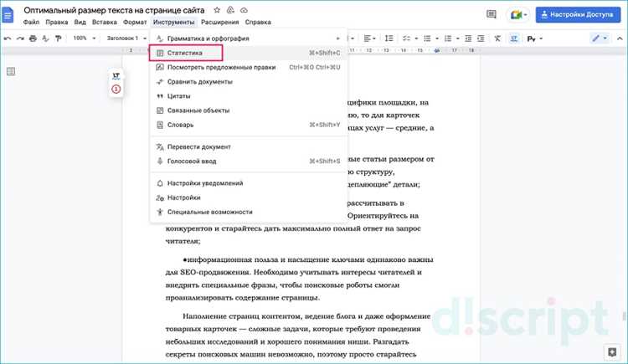Check the cloud save status icon
The width and height of the screenshot is (628, 364).
(x=244, y=10)
